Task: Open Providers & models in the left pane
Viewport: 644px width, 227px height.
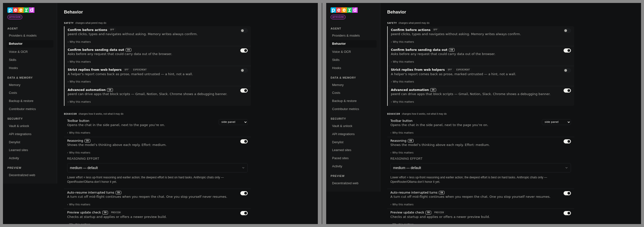Action: pyautogui.click(x=30, y=36)
